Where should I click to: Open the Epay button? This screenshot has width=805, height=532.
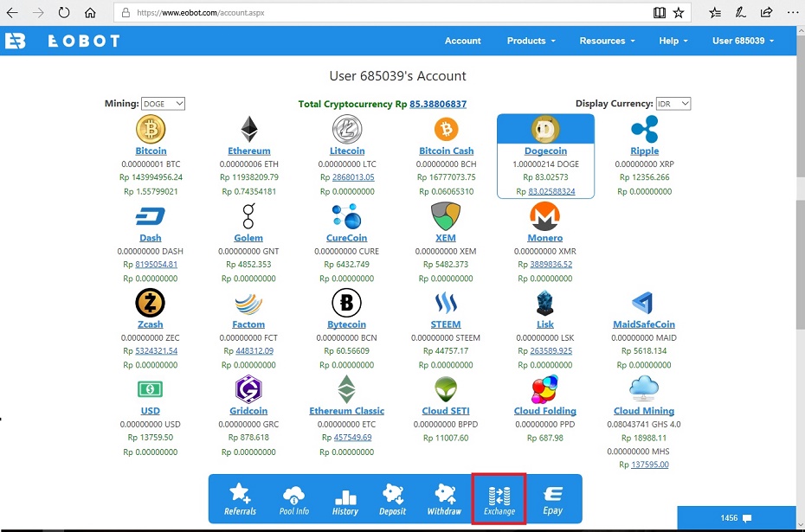click(x=553, y=500)
